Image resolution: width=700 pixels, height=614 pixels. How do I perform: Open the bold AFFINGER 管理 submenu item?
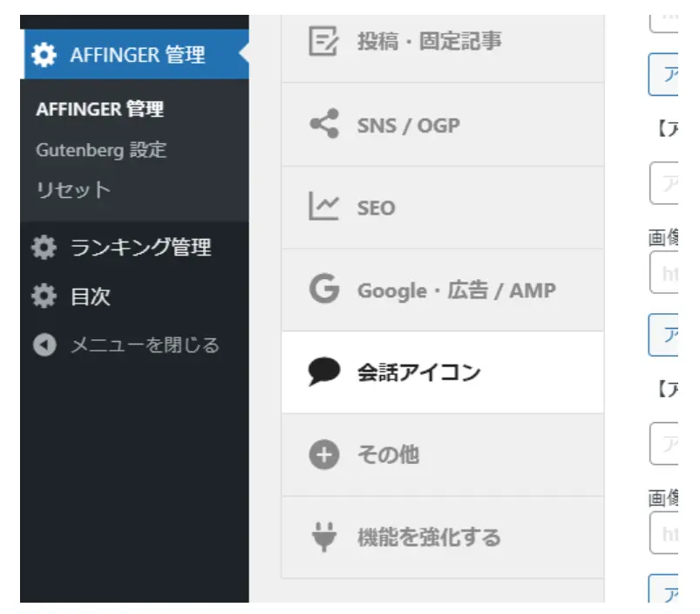[x=99, y=110]
